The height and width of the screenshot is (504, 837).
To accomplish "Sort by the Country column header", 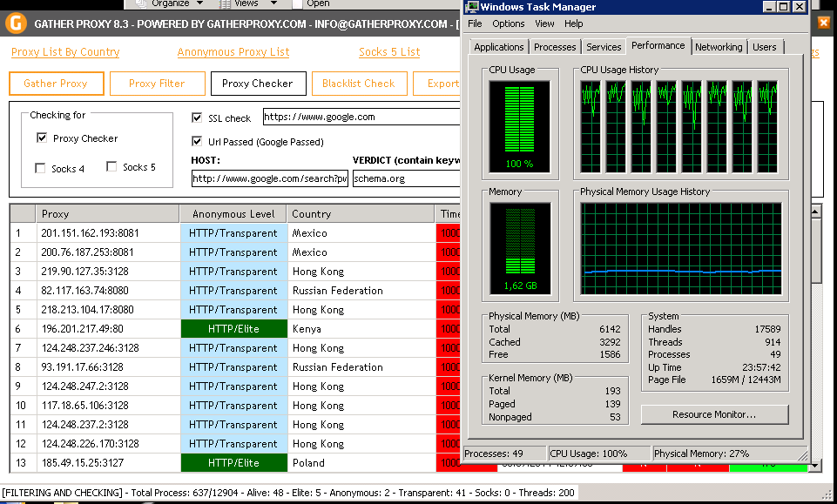I will [361, 214].
